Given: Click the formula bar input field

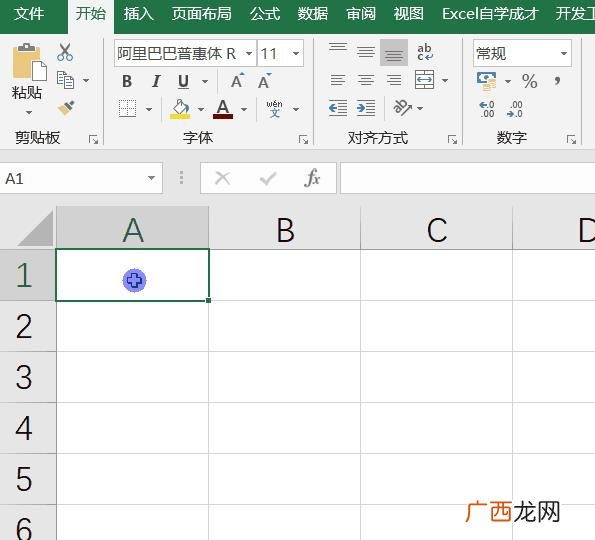Looking at the screenshot, I should coord(468,178).
